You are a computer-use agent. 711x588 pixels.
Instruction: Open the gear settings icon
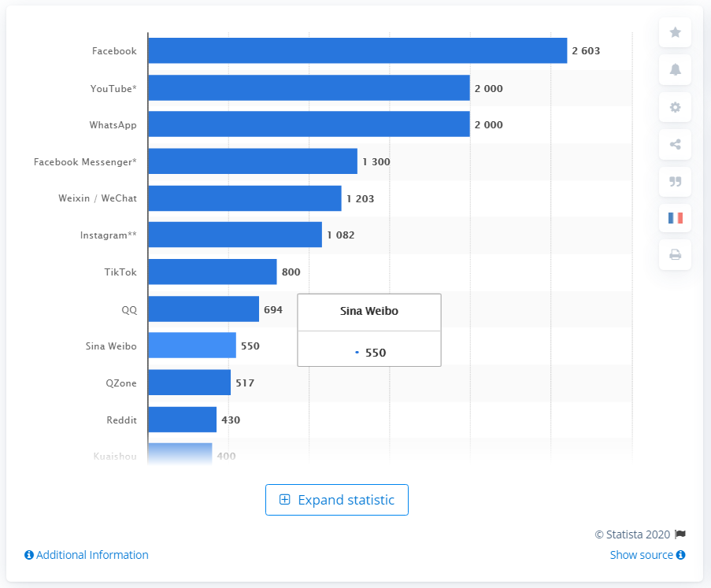click(x=676, y=107)
